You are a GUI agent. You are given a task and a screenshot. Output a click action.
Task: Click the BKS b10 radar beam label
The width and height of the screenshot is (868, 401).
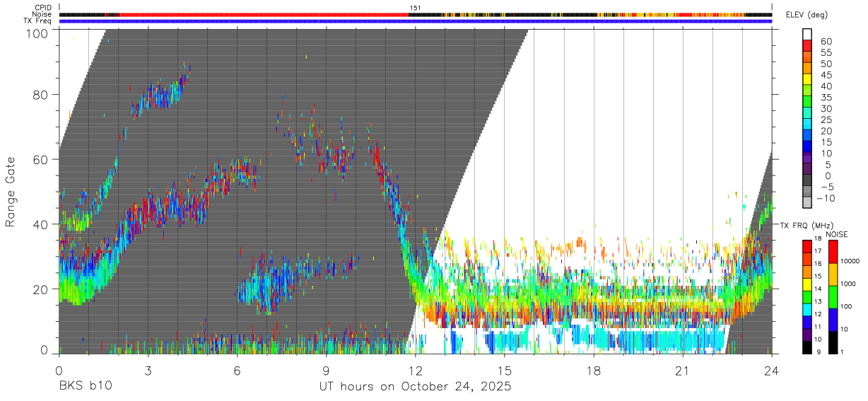click(85, 387)
